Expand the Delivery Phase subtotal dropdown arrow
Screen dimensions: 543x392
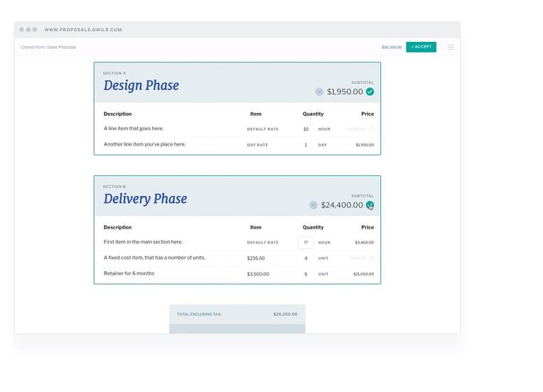[x=313, y=205]
